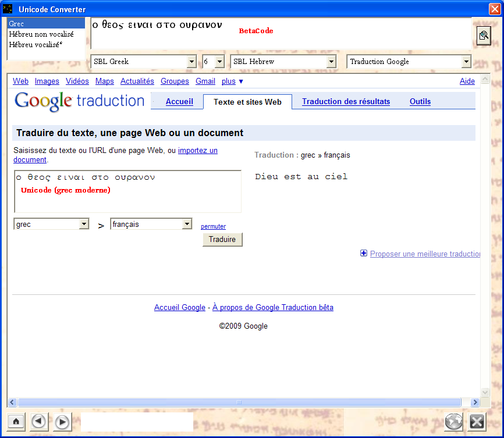This screenshot has width=504, height=438.
Task: Open the Traduction des résultats tab
Action: point(346,102)
